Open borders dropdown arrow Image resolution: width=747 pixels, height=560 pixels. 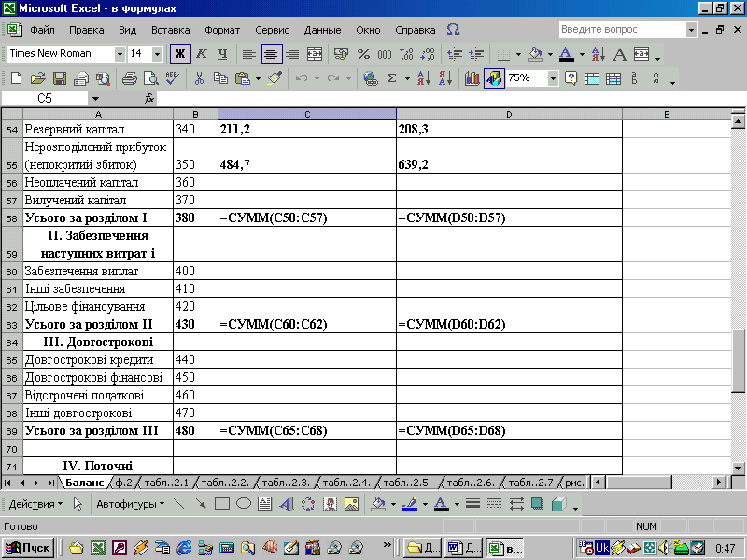[x=518, y=54]
